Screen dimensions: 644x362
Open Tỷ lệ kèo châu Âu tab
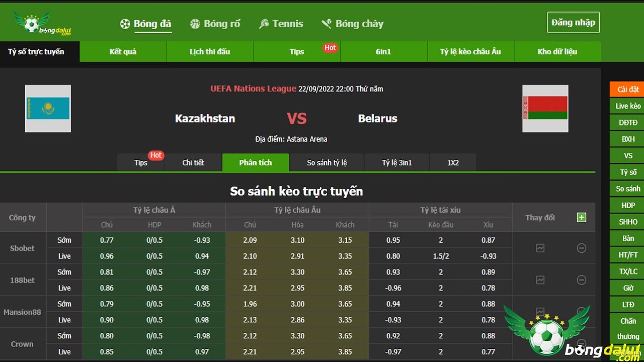click(x=470, y=51)
